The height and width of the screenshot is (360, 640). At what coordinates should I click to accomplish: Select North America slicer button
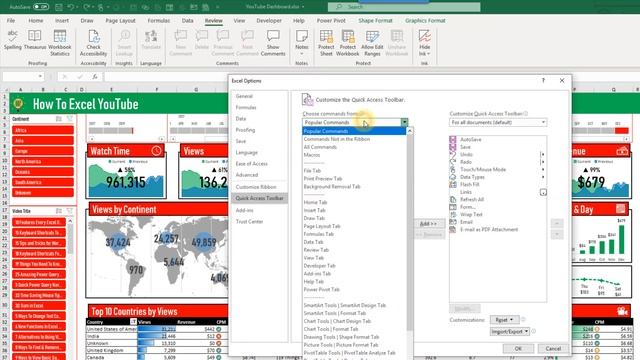pyautogui.click(x=43, y=162)
